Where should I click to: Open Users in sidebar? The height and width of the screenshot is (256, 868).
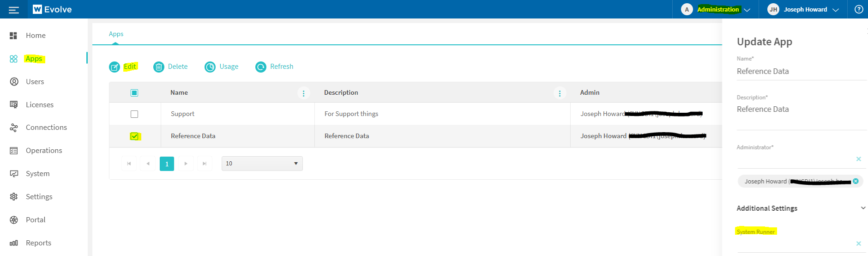35,82
